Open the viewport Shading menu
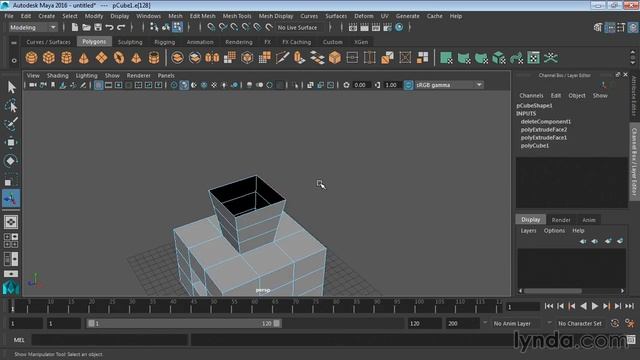 58,76
